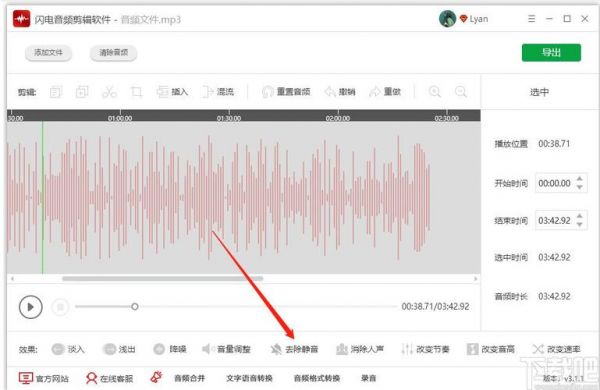Open 改变音高 change pitch effect
Viewport: 600px width, 390px height.
tap(491, 349)
